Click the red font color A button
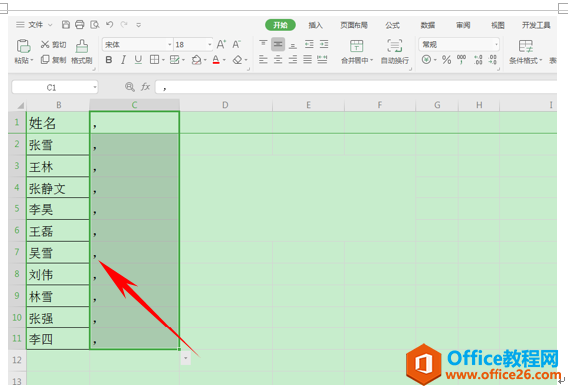 click(216, 59)
